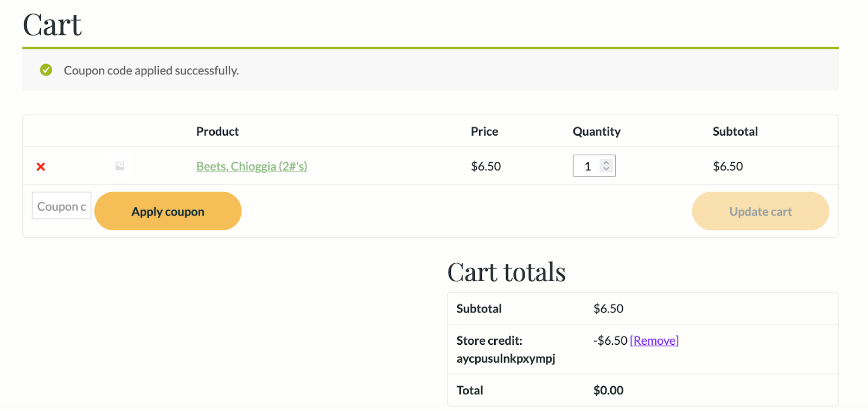Click the Quantity column header
The image size is (868, 411).
tap(596, 131)
